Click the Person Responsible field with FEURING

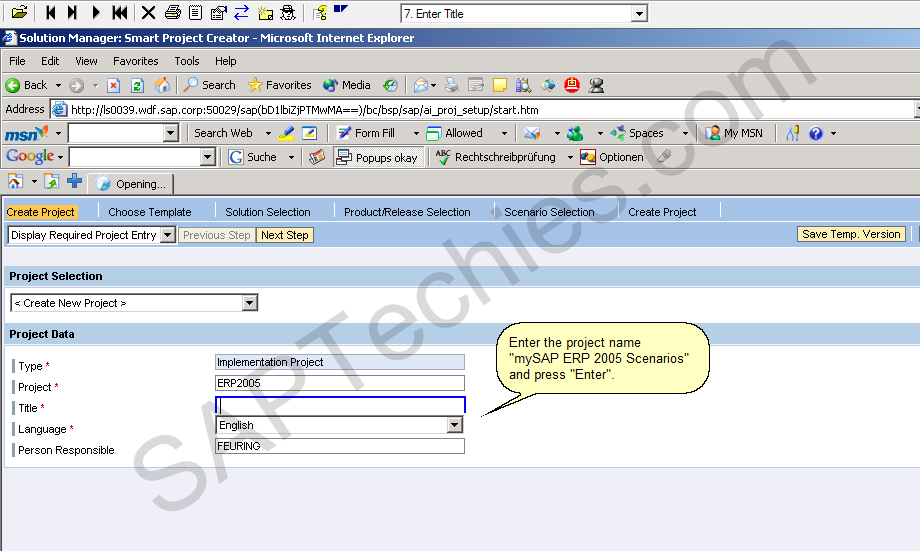[340, 446]
